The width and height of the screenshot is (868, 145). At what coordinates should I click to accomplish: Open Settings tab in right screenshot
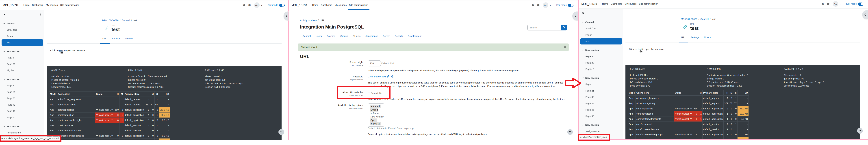(695, 37)
